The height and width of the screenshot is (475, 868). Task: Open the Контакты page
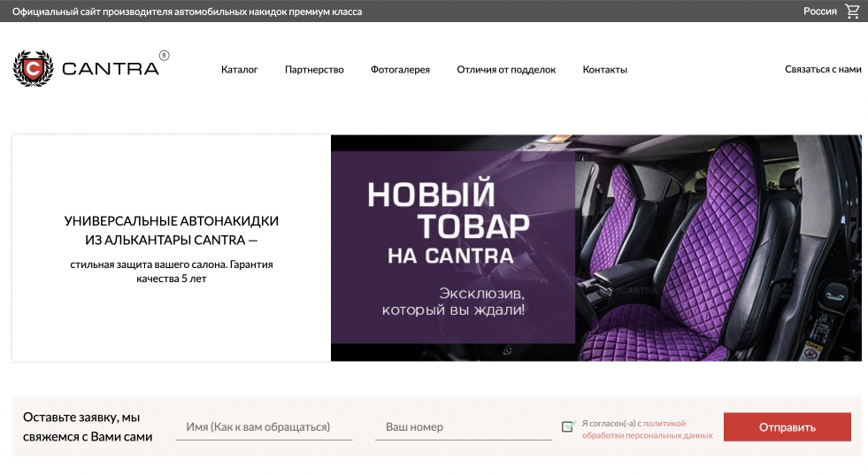click(604, 70)
